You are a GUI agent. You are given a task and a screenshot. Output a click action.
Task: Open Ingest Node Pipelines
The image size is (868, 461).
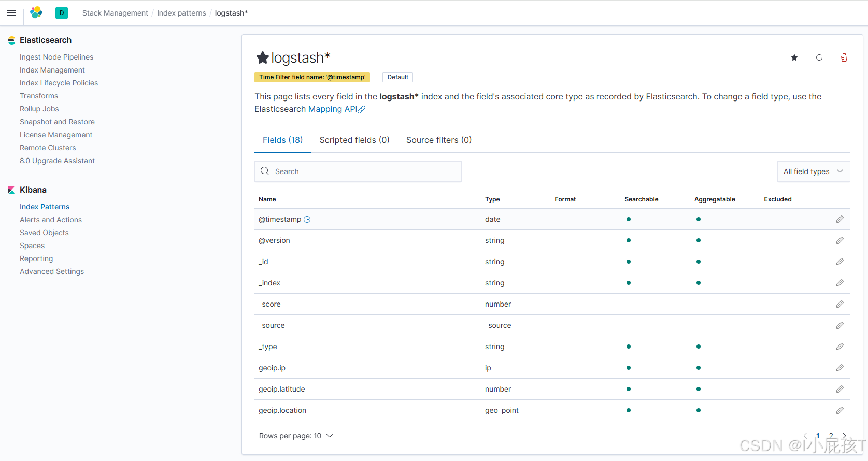56,57
